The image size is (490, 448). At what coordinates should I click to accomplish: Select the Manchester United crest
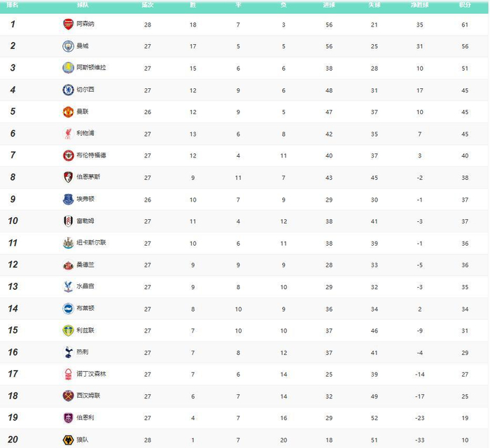click(x=68, y=111)
